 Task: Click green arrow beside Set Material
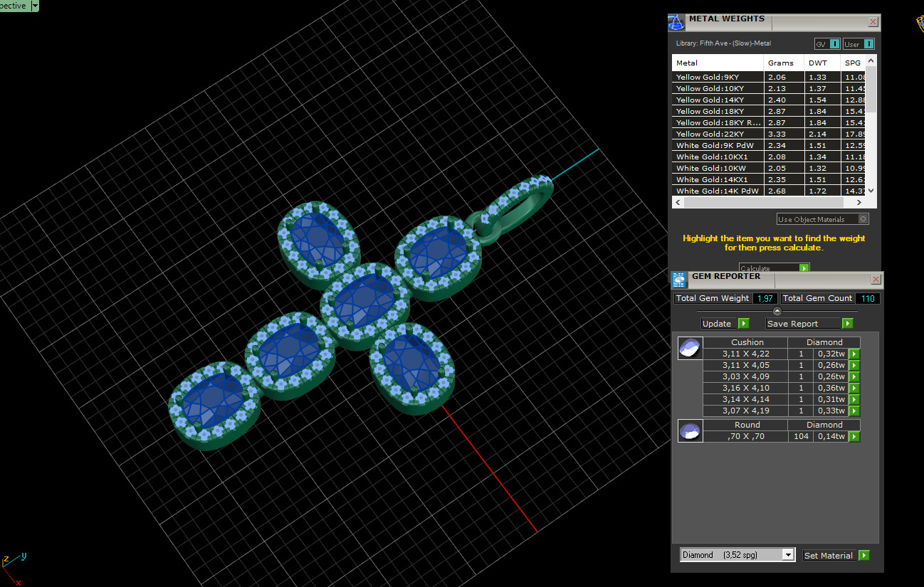pyautogui.click(x=863, y=555)
